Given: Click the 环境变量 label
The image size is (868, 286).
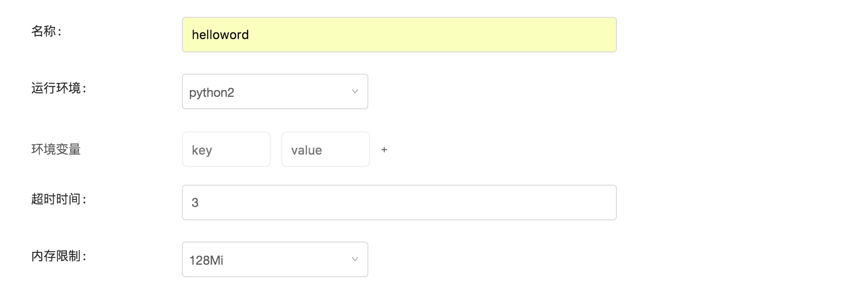Looking at the screenshot, I should 56,149.
